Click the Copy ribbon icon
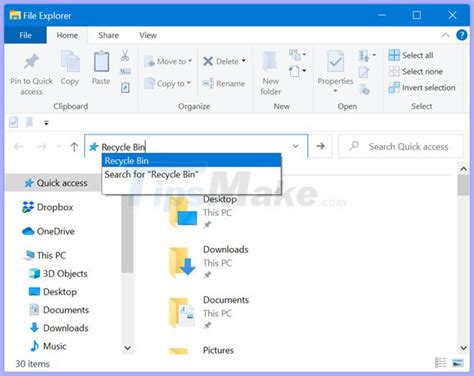474x376 pixels. [x=70, y=61]
